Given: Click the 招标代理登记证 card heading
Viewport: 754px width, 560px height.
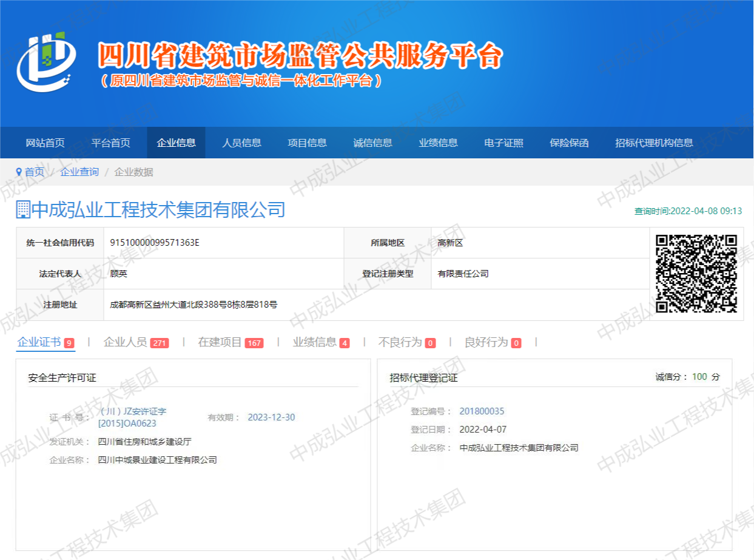Looking at the screenshot, I should point(423,377).
